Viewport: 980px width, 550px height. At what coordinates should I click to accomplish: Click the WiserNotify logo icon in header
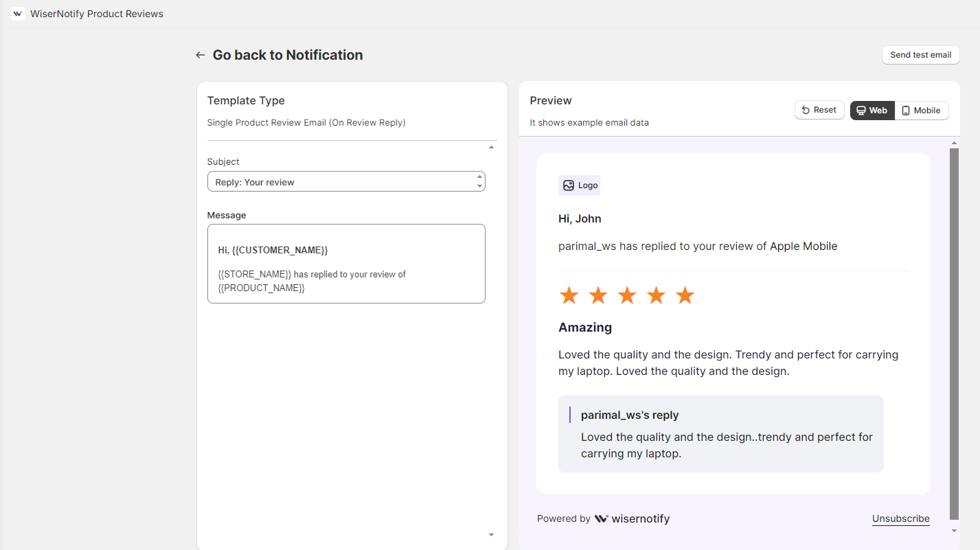click(x=18, y=14)
